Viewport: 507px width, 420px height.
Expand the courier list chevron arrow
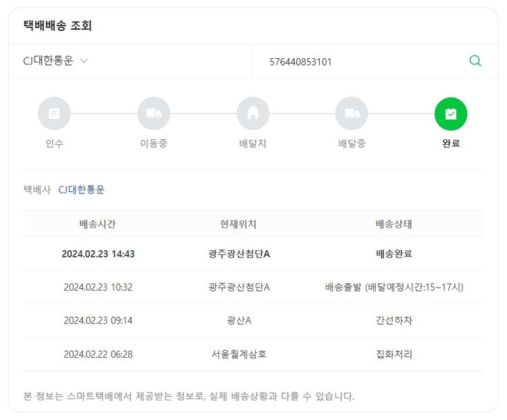tap(84, 61)
